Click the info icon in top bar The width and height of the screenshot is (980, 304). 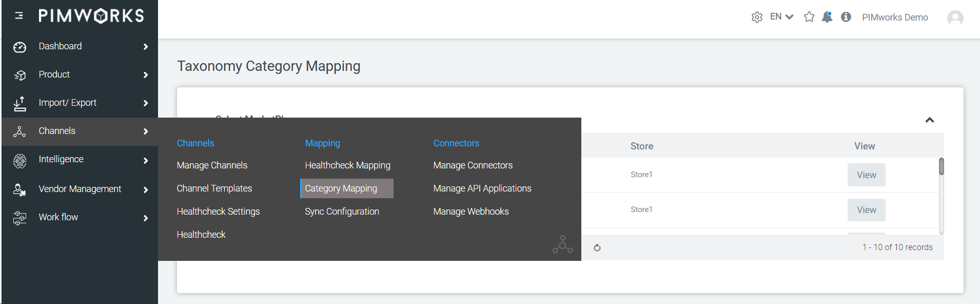coord(846,17)
